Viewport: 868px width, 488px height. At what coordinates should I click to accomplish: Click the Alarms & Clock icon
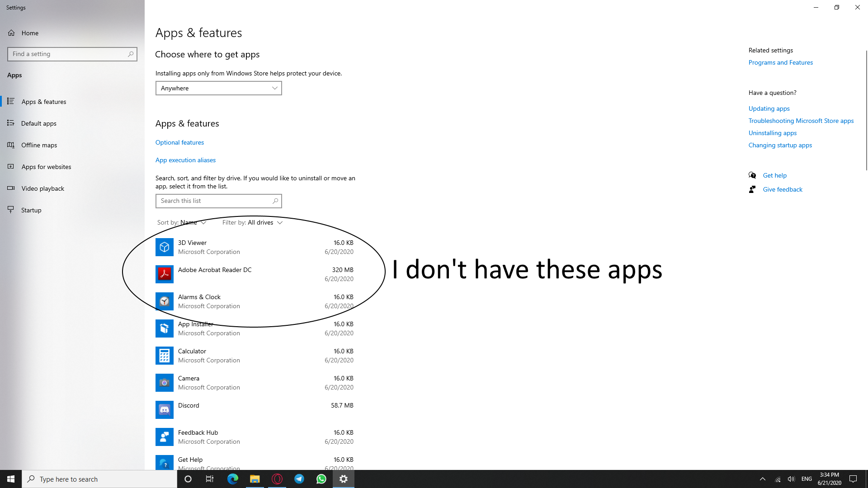(165, 301)
